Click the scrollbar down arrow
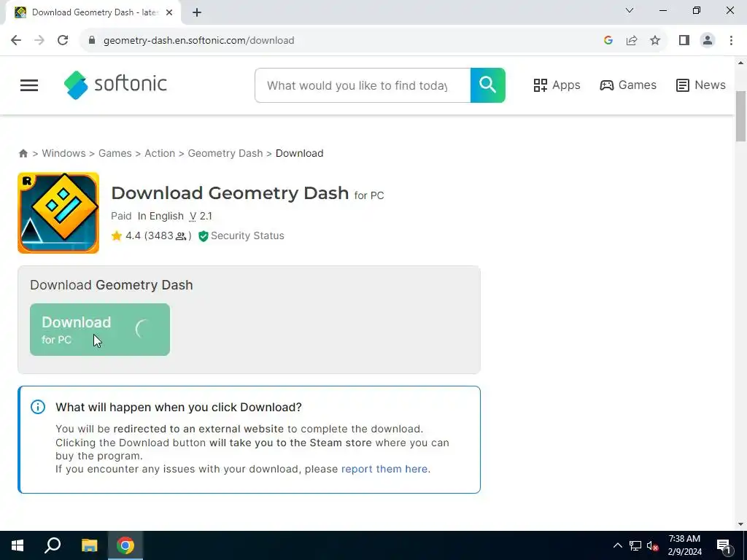Screen dimensions: 747x560 click(741, 525)
